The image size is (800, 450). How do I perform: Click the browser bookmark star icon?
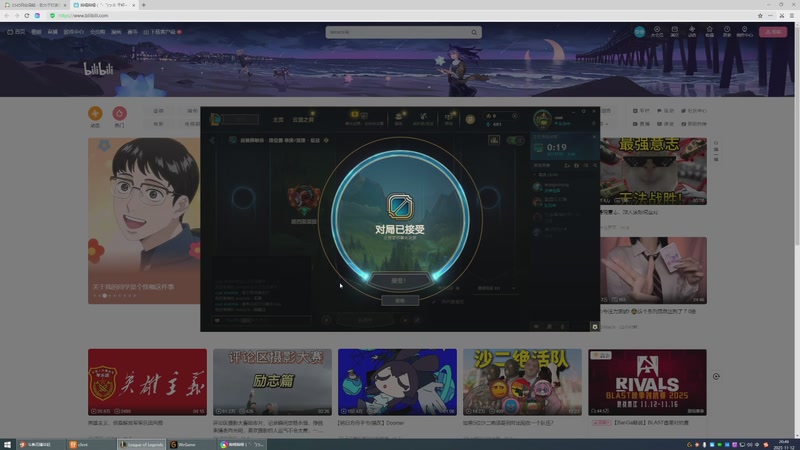click(x=760, y=15)
